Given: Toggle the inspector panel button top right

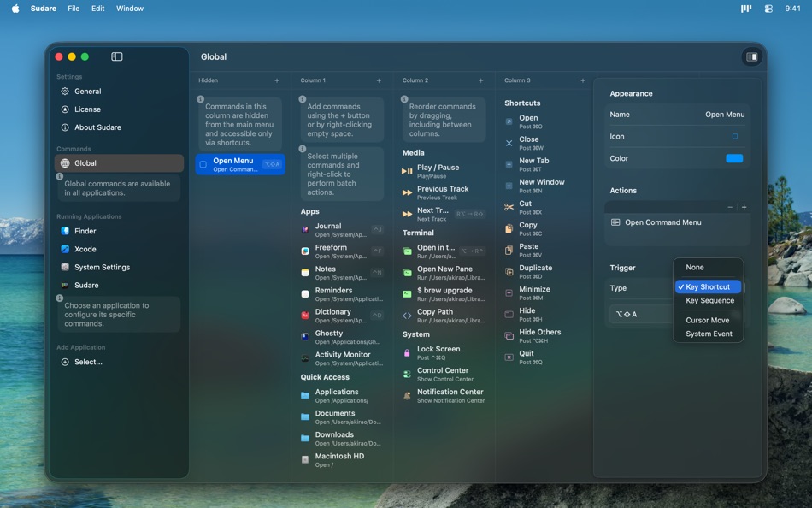Looking at the screenshot, I should (751, 56).
